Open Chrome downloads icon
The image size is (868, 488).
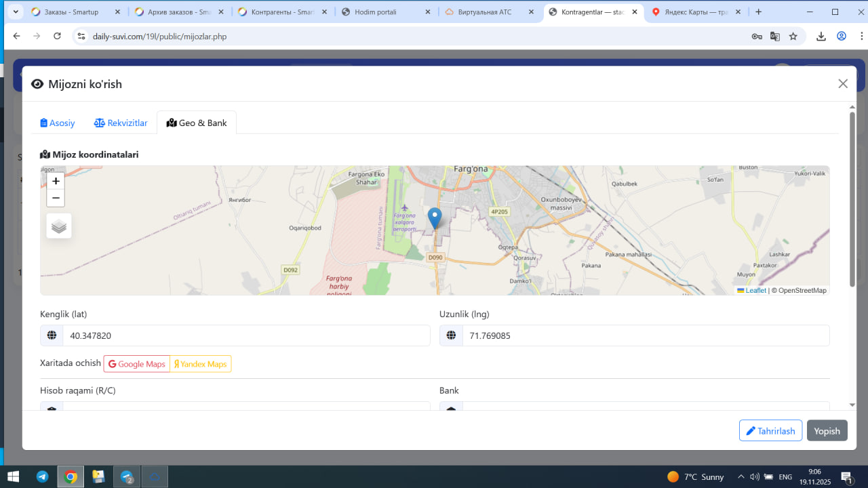(821, 37)
